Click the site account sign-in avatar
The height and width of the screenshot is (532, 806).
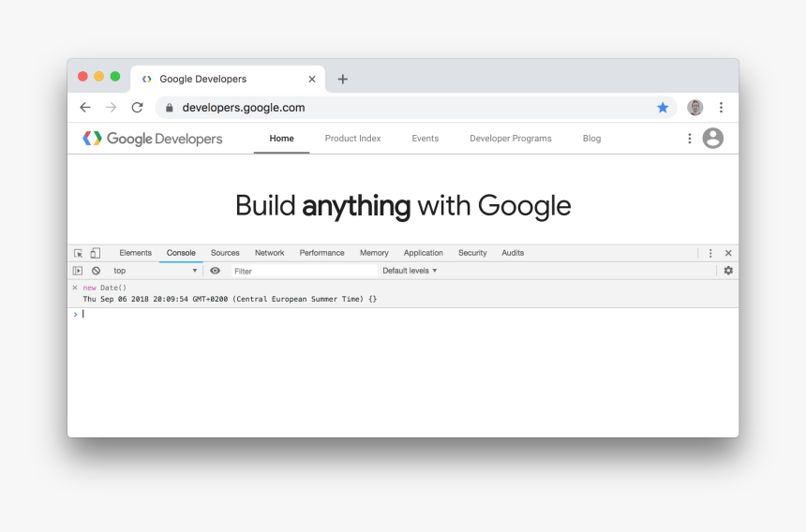click(713, 138)
